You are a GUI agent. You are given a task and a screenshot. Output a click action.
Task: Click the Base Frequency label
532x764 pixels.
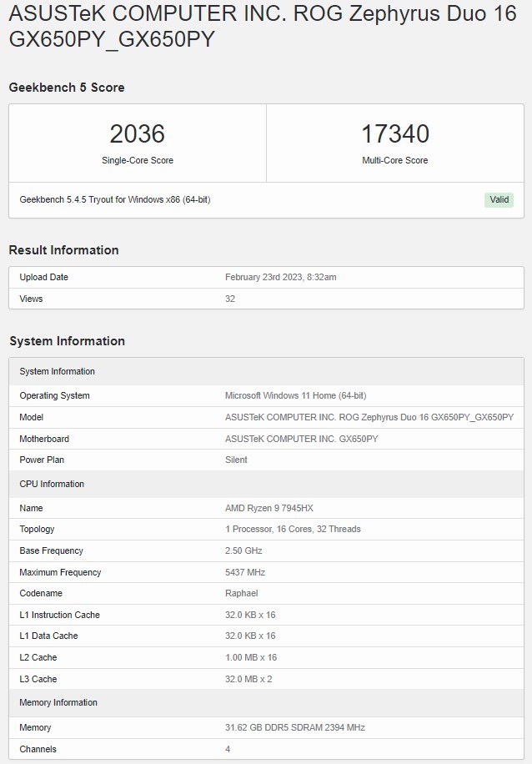[51, 550]
